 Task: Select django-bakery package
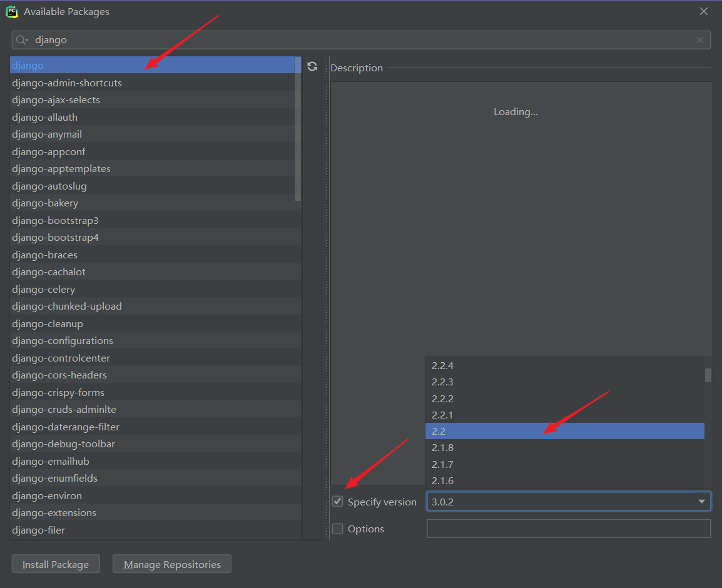coord(155,203)
